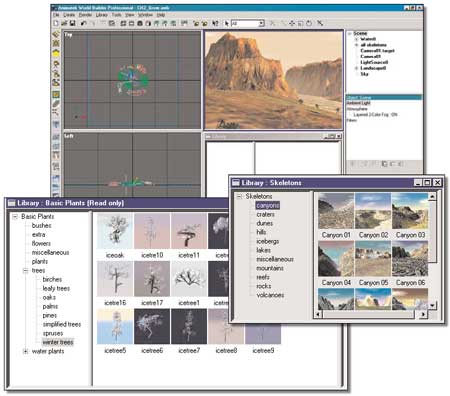Open the selection filter combo box

pyautogui.click(x=248, y=23)
